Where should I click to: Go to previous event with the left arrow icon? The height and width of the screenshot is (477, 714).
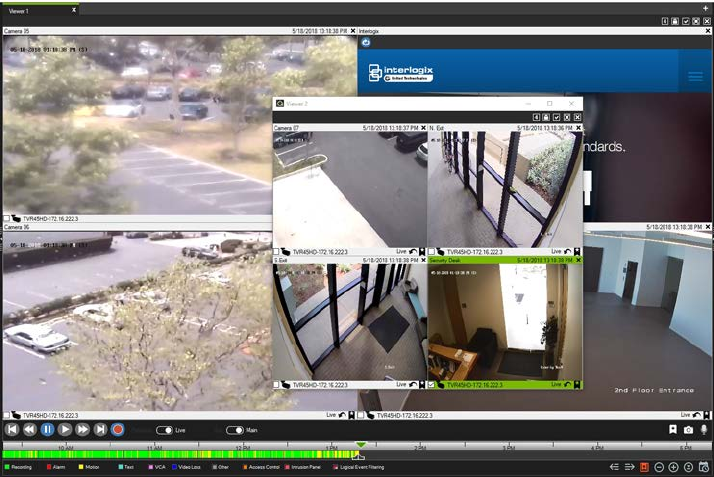(614, 467)
